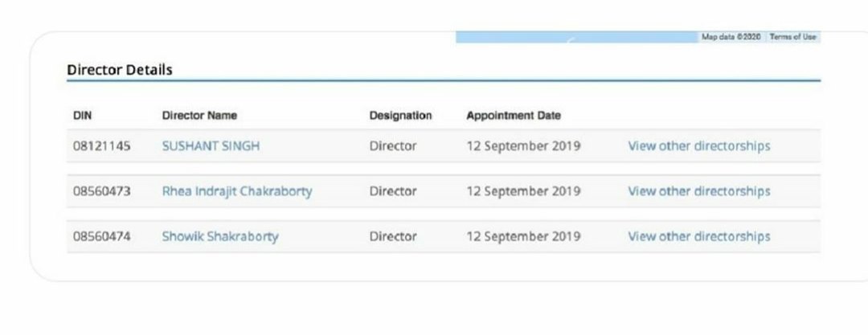Image resolution: width=868 pixels, height=335 pixels.
Task: Click the Designation column header
Action: (x=400, y=116)
